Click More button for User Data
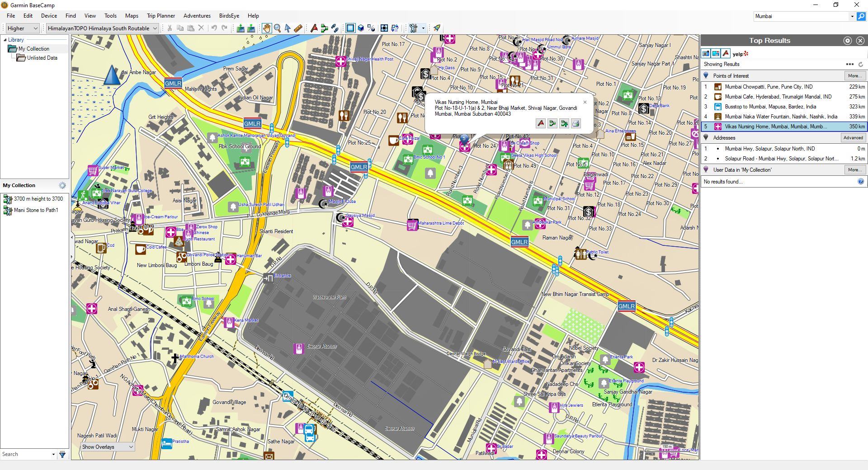Image resolution: width=868 pixels, height=470 pixels. point(854,170)
